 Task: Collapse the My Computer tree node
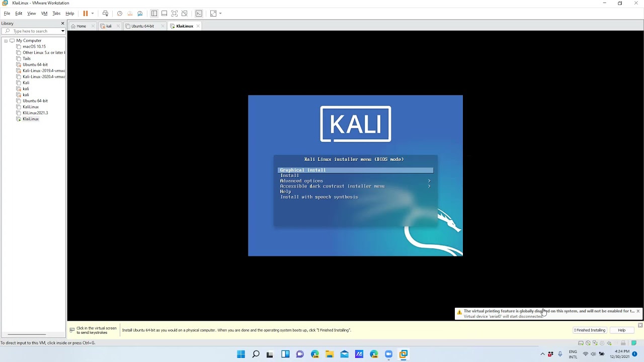point(6,40)
